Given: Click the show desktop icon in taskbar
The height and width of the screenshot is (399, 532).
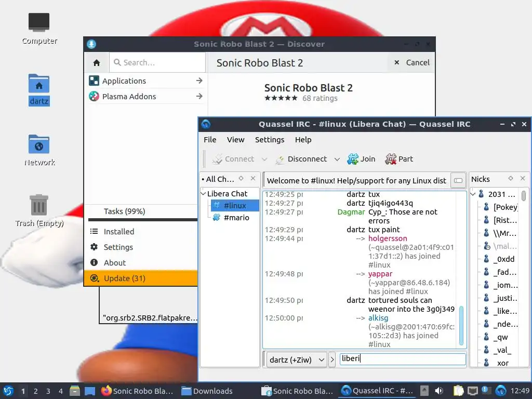Looking at the screenshot, I should tap(90, 391).
